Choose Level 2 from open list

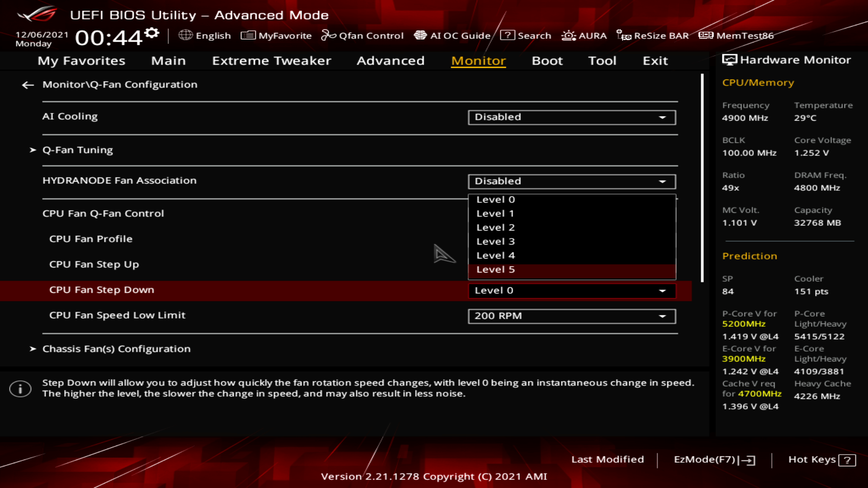point(495,228)
